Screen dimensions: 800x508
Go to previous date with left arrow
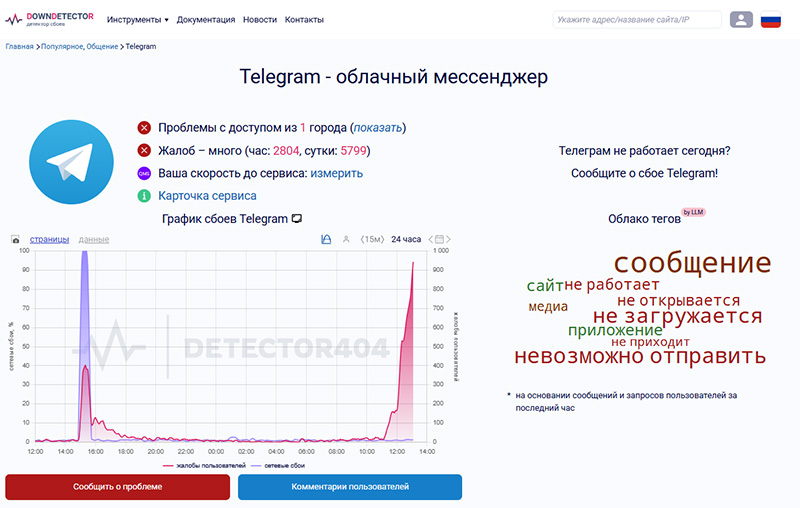click(431, 239)
